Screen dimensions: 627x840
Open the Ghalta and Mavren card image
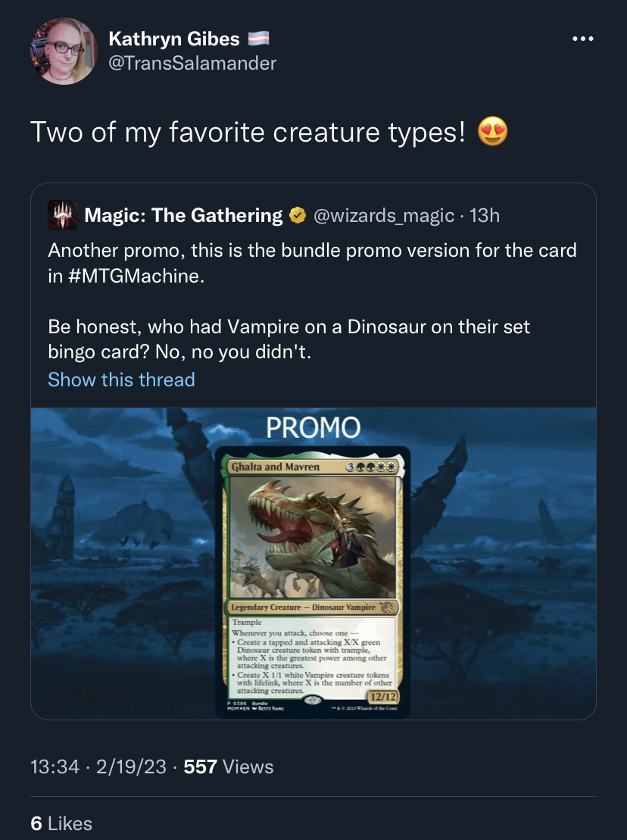pos(313,582)
